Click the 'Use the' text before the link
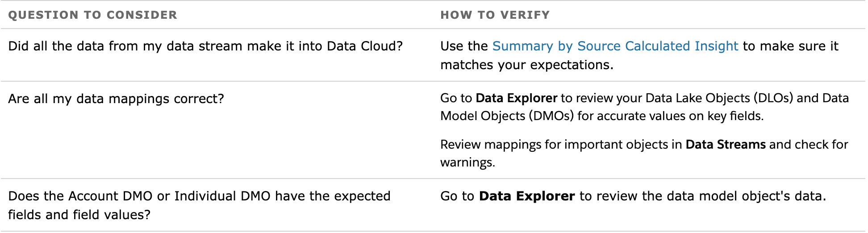The width and height of the screenshot is (868, 233). pos(464,46)
